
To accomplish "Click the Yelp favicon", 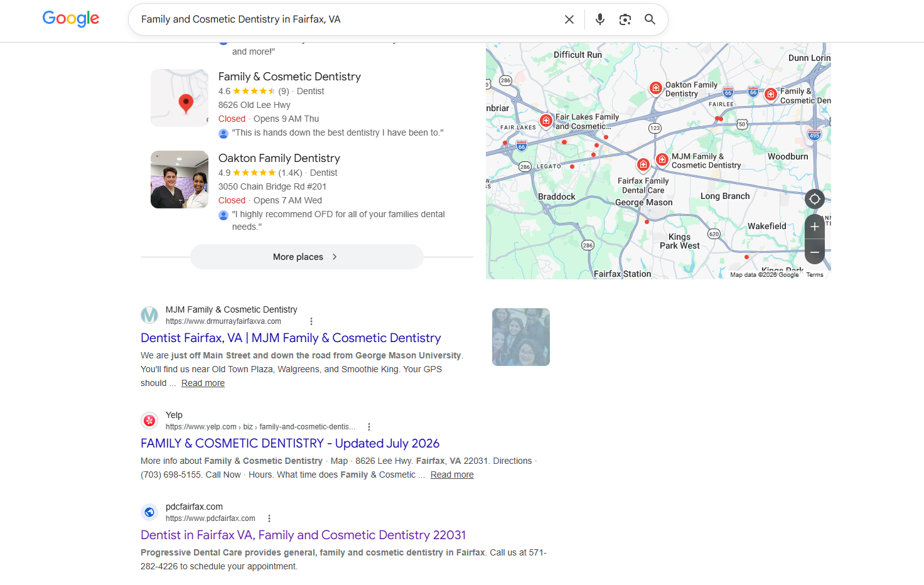I will (x=149, y=421).
